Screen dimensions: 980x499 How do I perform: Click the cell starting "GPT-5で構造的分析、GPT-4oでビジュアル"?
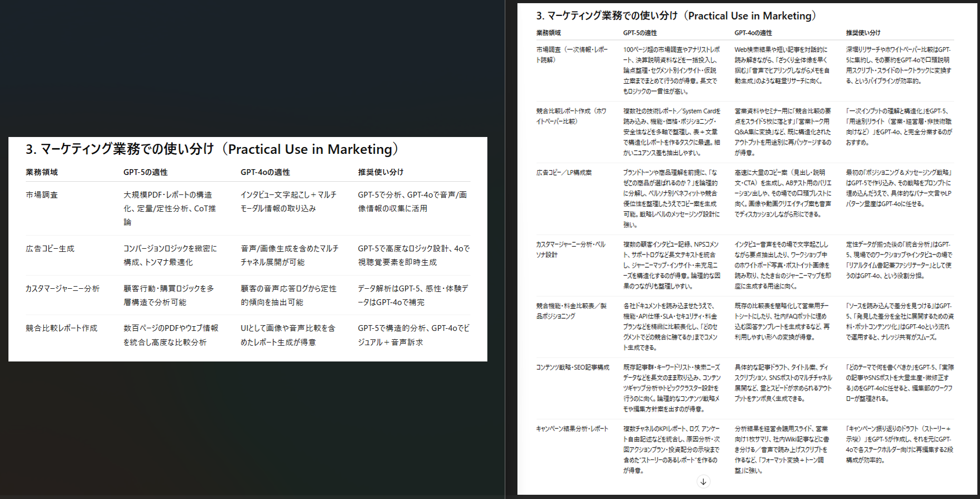(x=414, y=335)
